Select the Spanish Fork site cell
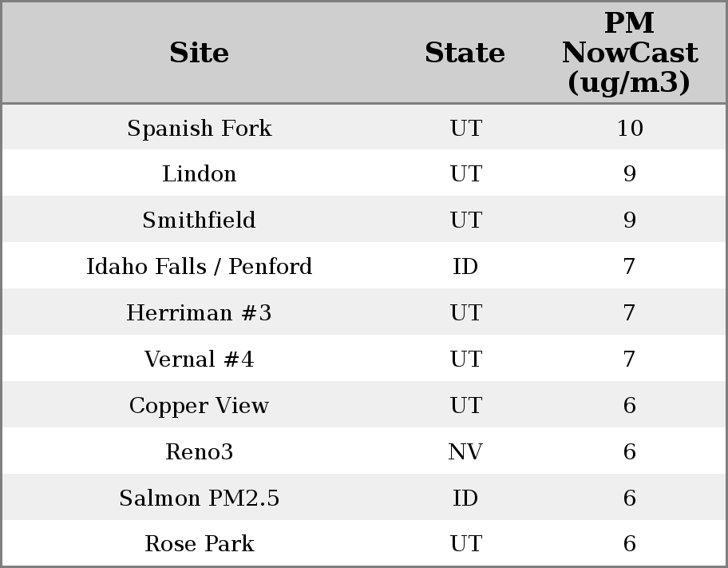Image resolution: width=728 pixels, height=568 pixels. coord(200,128)
